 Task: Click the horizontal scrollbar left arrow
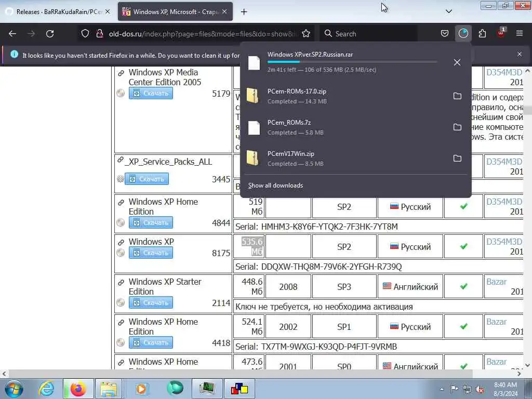point(4,374)
